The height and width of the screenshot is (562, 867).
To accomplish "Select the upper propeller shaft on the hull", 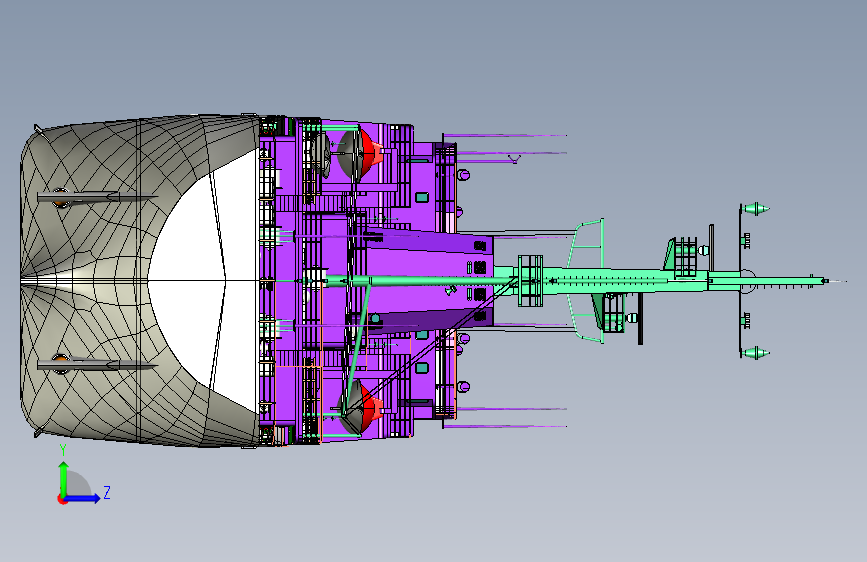I will click(x=97, y=197).
